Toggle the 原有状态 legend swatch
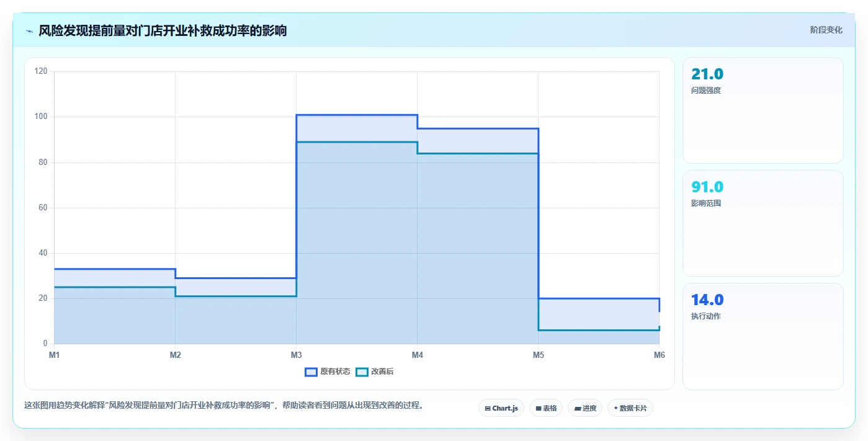This screenshot has width=868, height=441. [311, 372]
